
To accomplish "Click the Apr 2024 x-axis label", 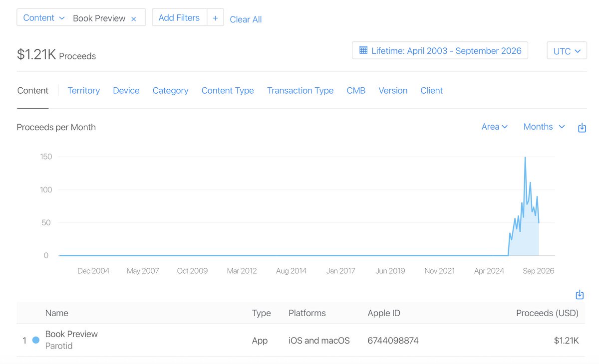I will coord(489,271).
